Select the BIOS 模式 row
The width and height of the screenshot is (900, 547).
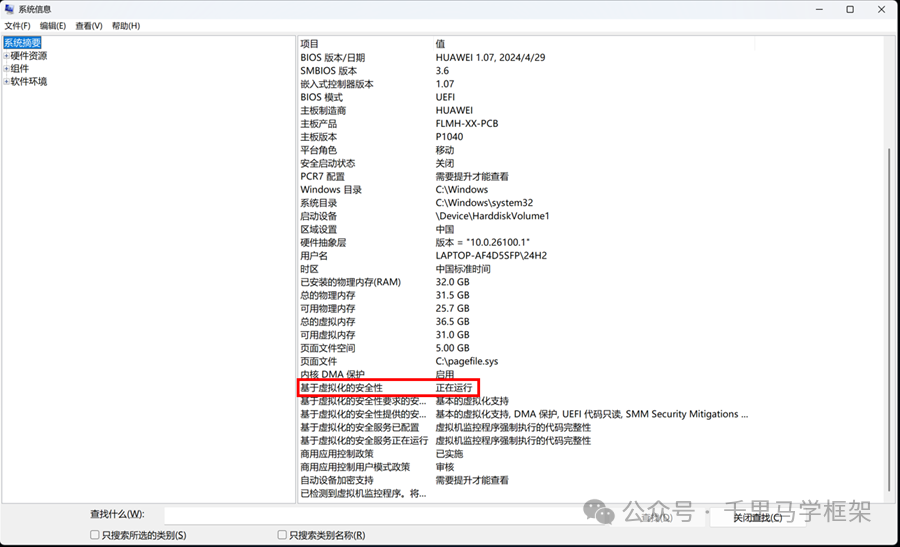click(x=526, y=97)
